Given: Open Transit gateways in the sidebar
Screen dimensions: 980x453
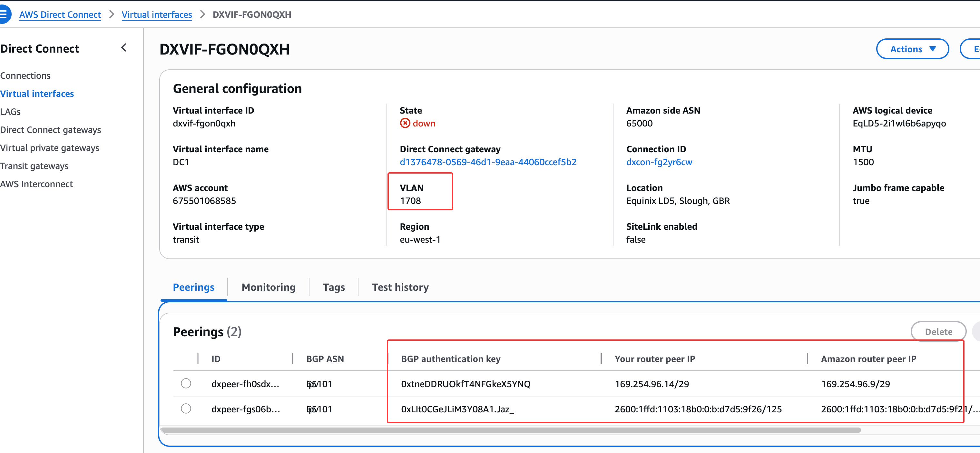Looking at the screenshot, I should (34, 166).
